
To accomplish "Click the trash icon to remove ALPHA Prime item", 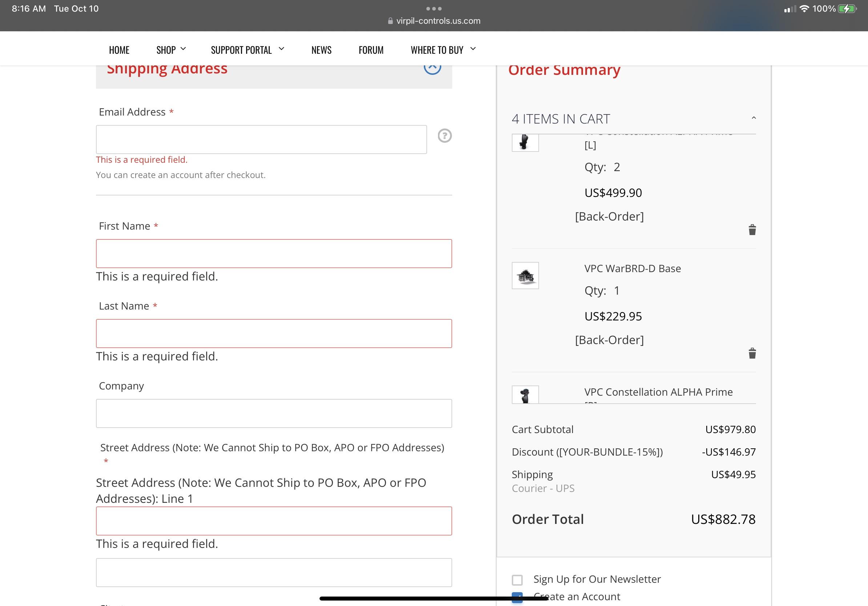I will [752, 229].
